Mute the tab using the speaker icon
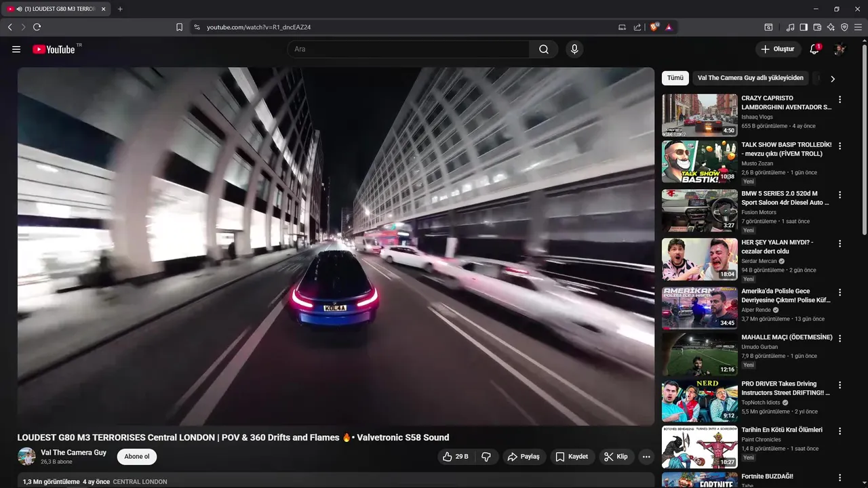 (19, 9)
